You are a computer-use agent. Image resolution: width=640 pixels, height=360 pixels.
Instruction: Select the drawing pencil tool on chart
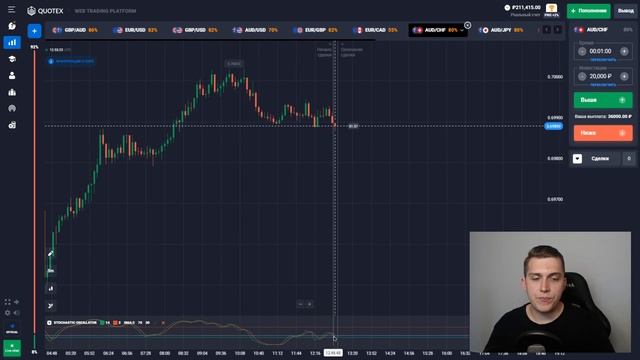(x=51, y=253)
